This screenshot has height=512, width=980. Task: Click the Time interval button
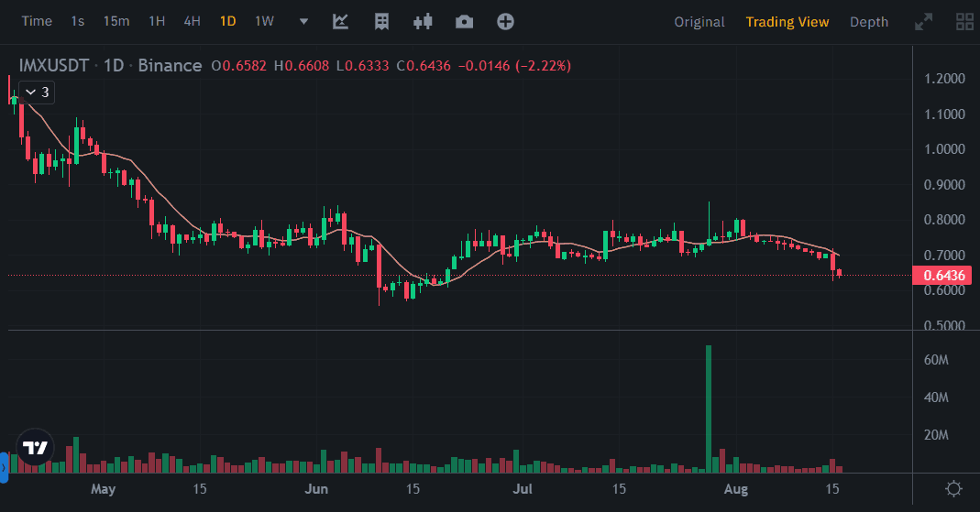click(37, 21)
